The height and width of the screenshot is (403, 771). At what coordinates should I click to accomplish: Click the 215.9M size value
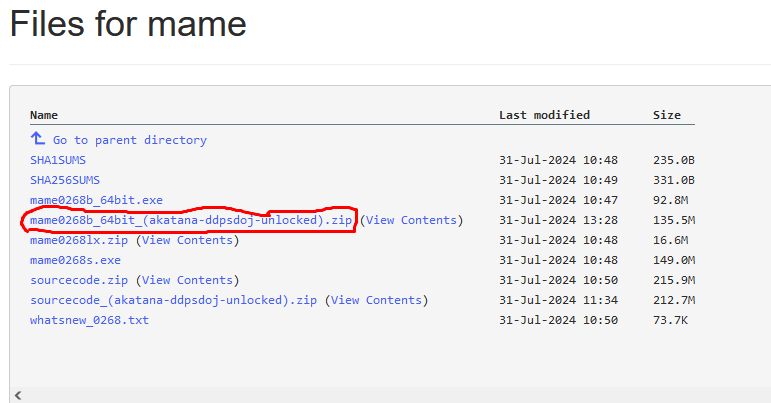click(x=674, y=280)
